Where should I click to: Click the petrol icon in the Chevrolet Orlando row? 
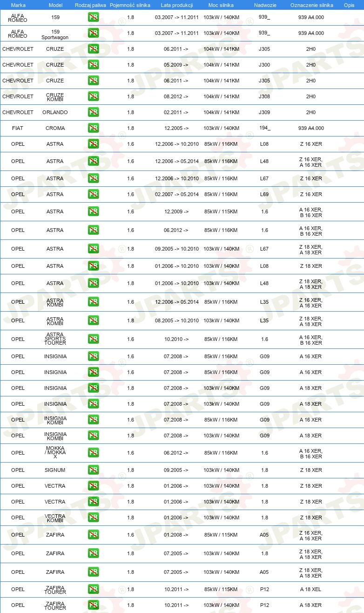coord(93,112)
